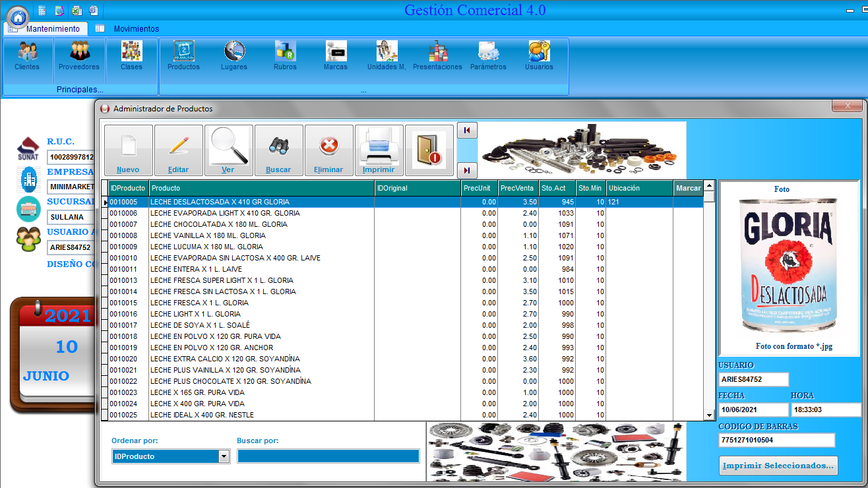The width and height of the screenshot is (868, 488).
Task: Toggle Marcar cell for LECHE DESLACTOSADA row
Action: pyautogui.click(x=688, y=202)
